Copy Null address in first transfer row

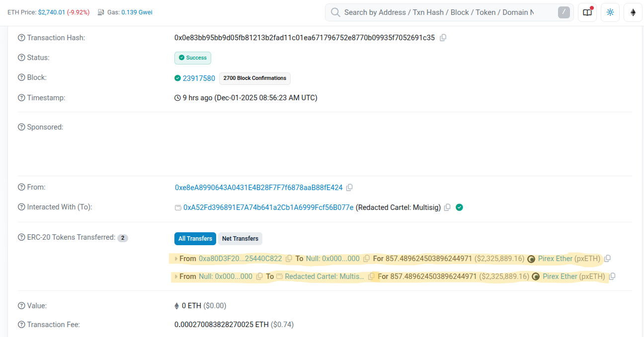coord(367,259)
